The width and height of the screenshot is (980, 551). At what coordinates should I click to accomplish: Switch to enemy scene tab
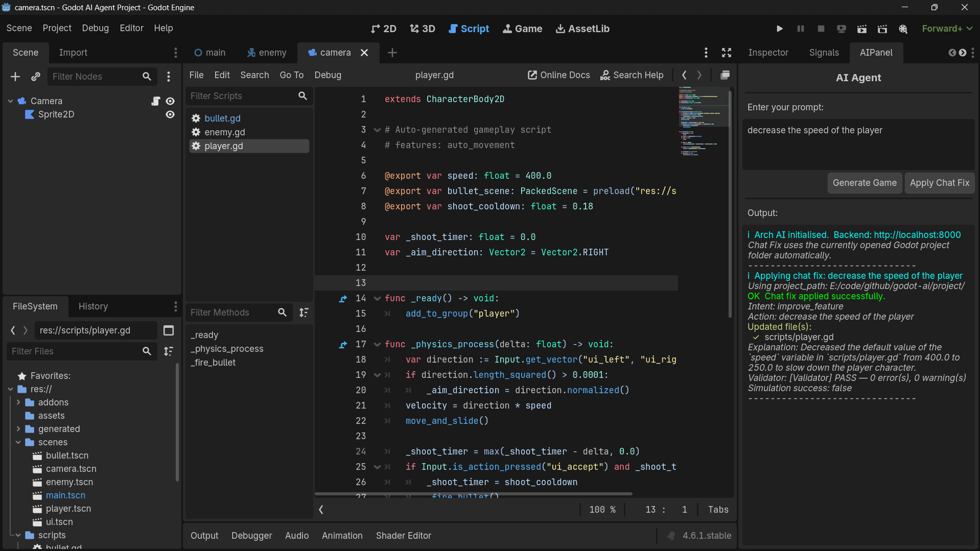pyautogui.click(x=267, y=53)
